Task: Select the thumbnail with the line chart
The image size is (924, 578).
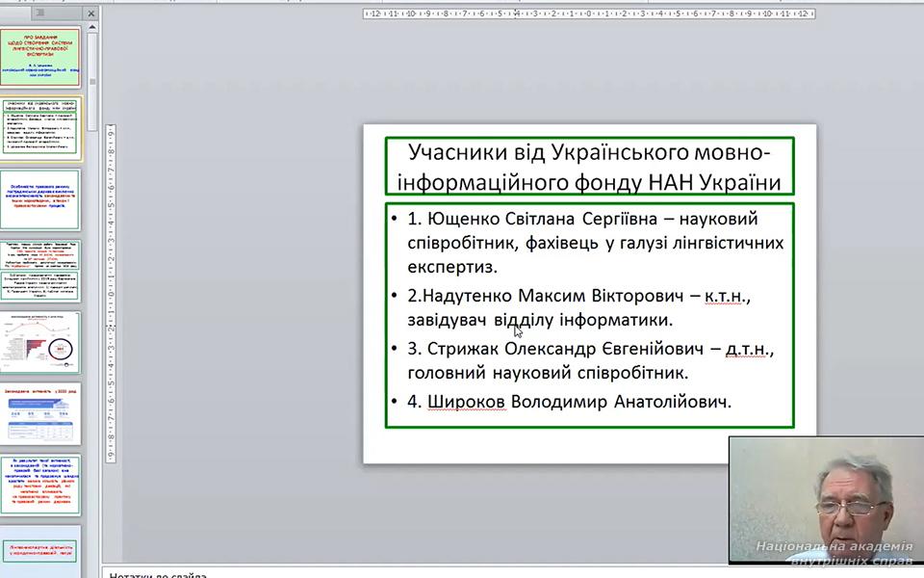Action: (40, 342)
